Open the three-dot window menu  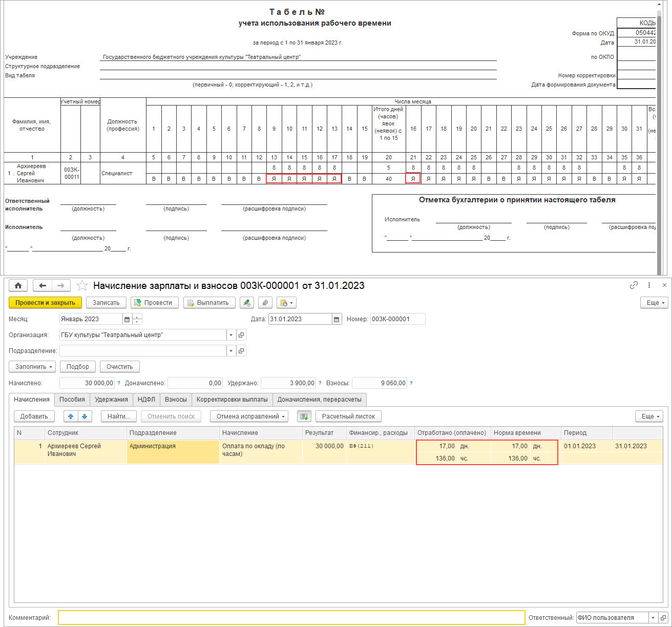649,285
